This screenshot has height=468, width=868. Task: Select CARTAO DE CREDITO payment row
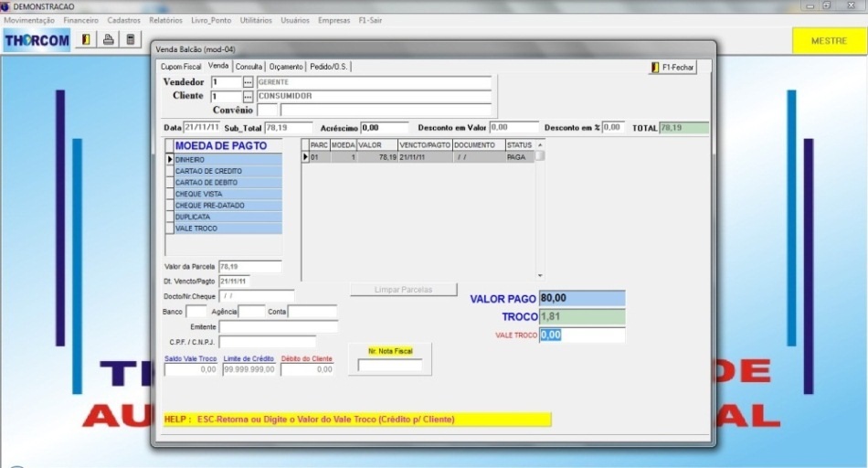pyautogui.click(x=228, y=171)
